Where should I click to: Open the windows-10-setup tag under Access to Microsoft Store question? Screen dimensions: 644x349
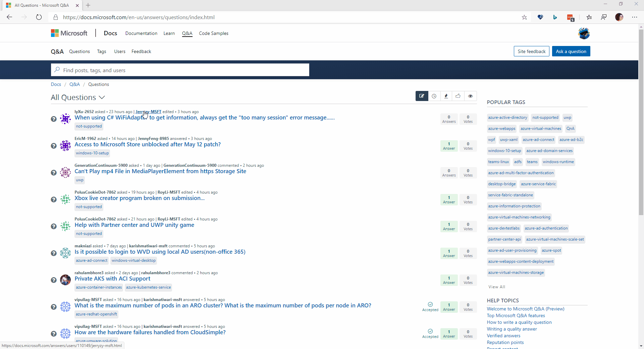[92, 153]
